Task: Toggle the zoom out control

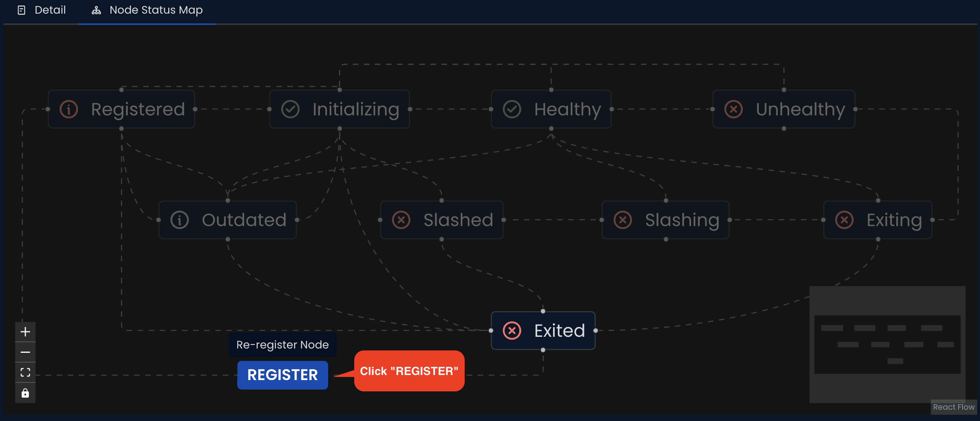Action: (x=25, y=352)
